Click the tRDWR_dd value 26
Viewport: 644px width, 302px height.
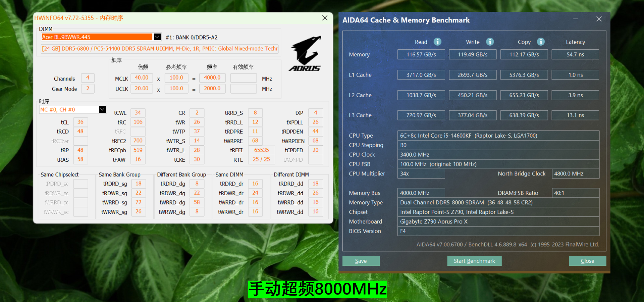(x=316, y=193)
